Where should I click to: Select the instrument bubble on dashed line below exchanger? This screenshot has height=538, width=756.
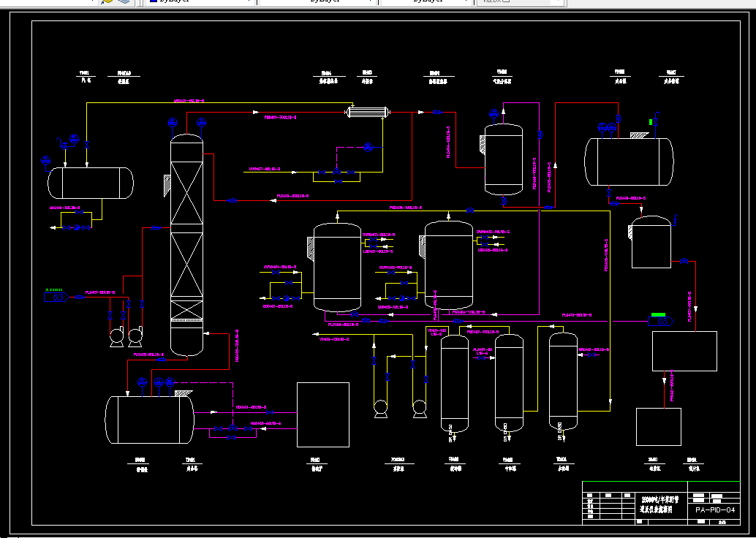pos(368,147)
